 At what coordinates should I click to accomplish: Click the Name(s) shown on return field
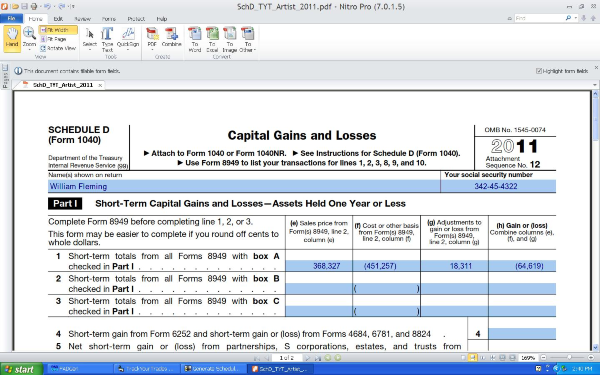click(244, 186)
